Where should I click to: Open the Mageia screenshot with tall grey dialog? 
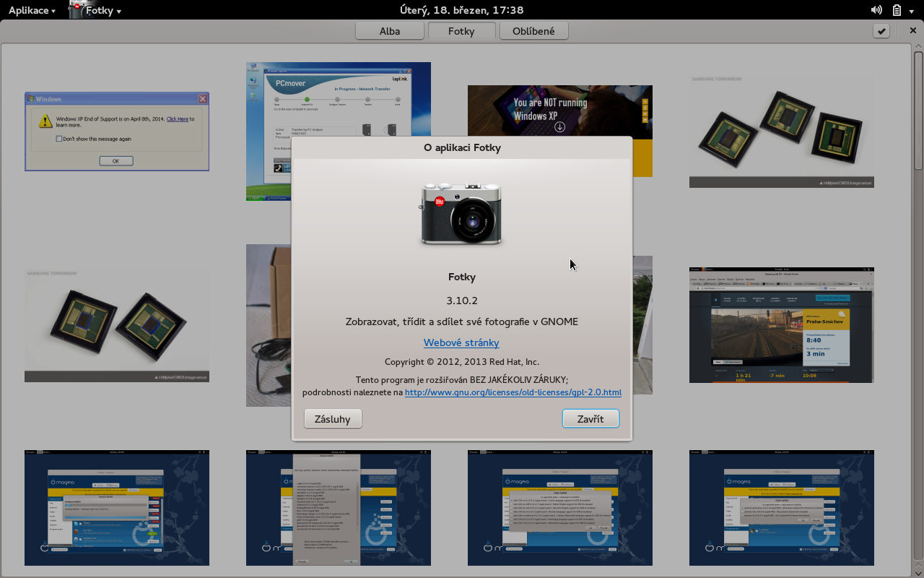[339, 508]
